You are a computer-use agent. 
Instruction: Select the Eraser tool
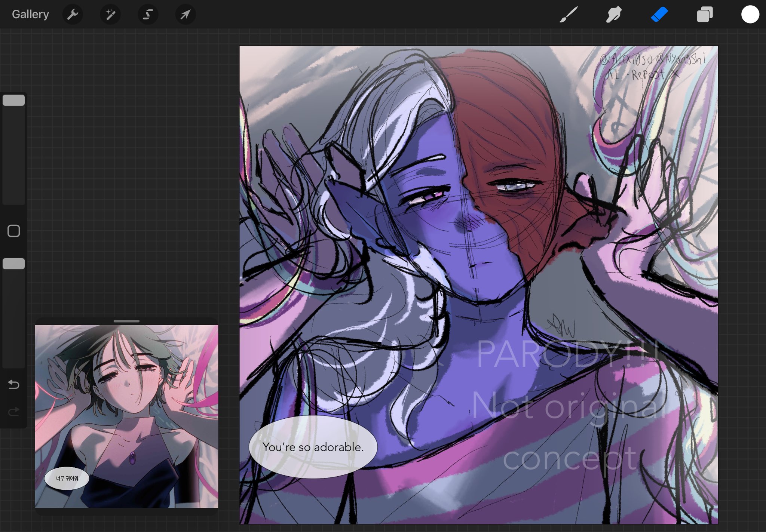coord(659,15)
